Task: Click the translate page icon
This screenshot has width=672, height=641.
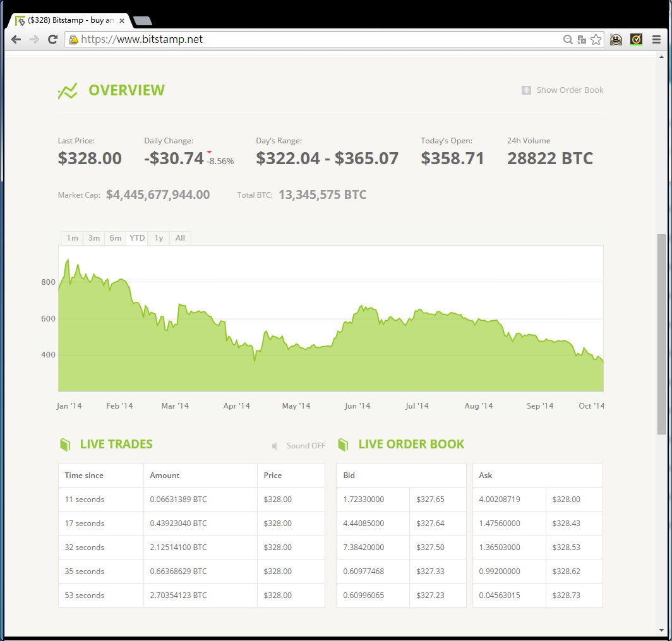Action: pyautogui.click(x=582, y=39)
